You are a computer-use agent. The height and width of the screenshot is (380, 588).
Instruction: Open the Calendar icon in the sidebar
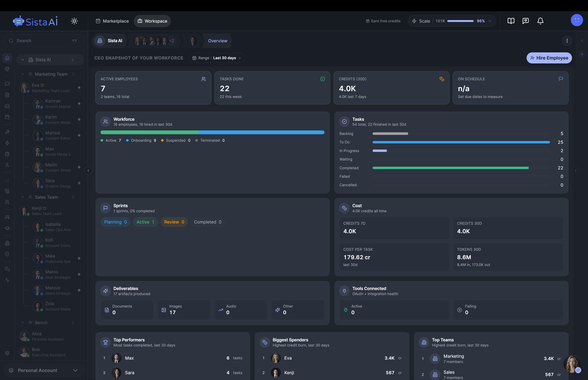[7, 117]
